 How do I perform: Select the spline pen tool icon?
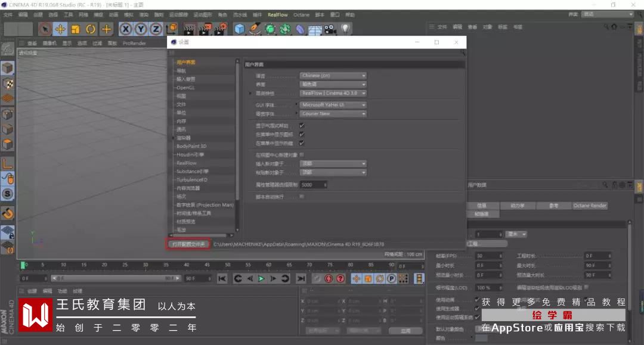click(255, 29)
